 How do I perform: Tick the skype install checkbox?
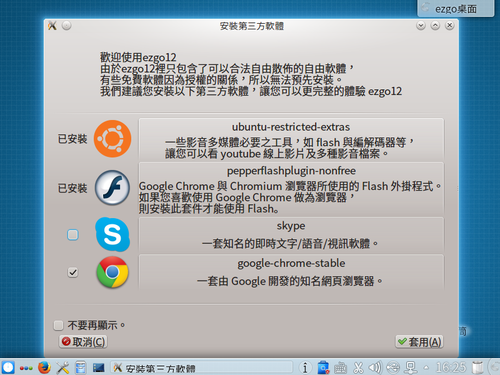[x=73, y=235]
